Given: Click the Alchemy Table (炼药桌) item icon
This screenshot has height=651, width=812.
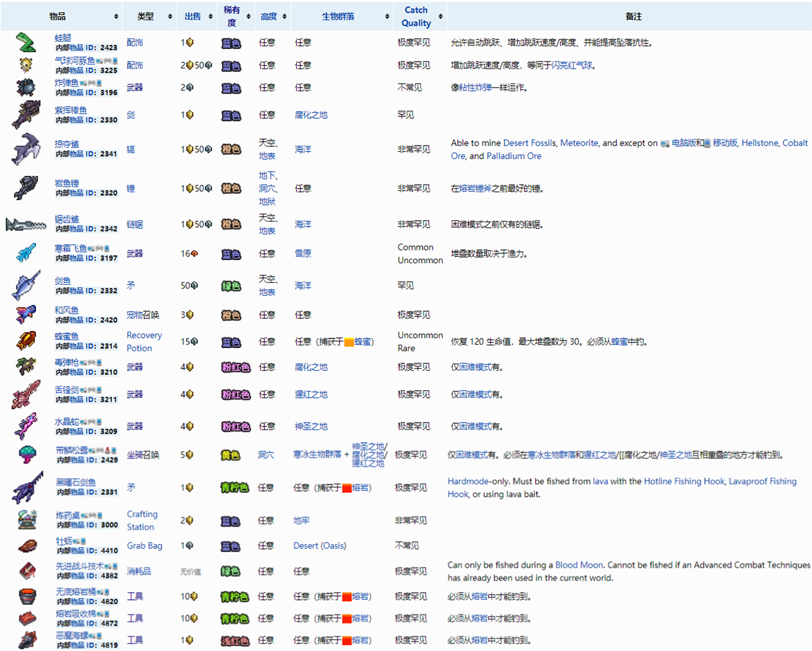Looking at the screenshot, I should coord(27,520).
